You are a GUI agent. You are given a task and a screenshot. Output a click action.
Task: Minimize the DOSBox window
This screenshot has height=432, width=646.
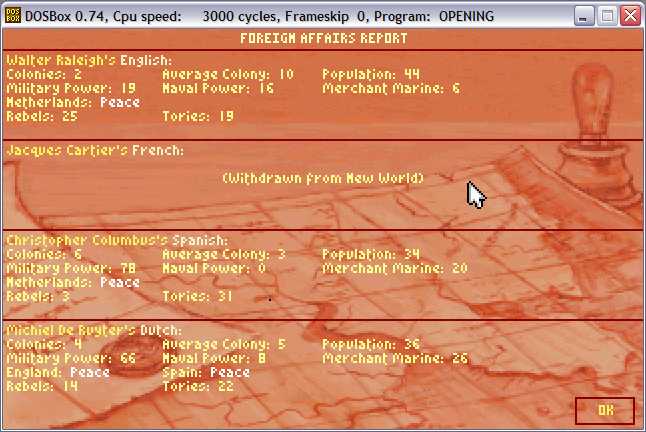[x=584, y=16]
